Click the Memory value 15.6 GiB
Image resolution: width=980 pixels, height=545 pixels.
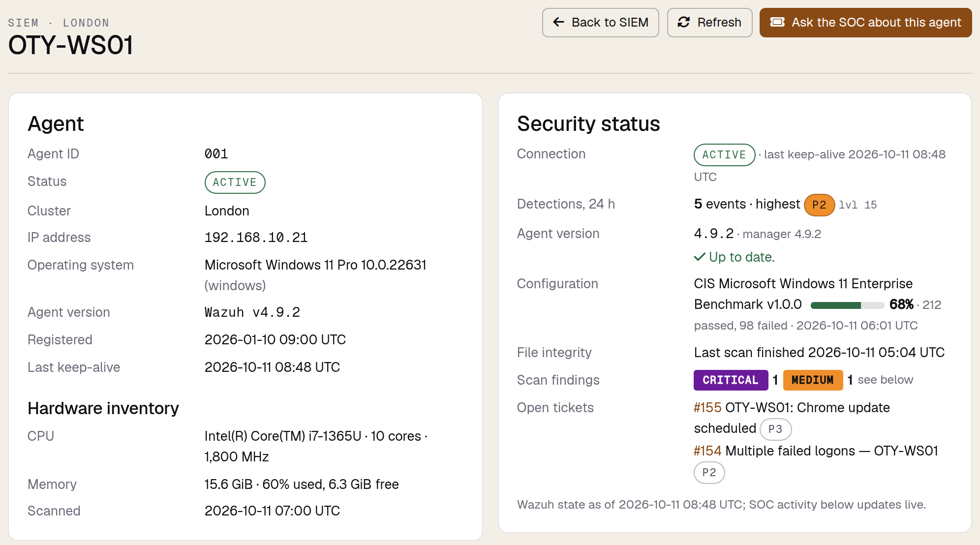[302, 484]
